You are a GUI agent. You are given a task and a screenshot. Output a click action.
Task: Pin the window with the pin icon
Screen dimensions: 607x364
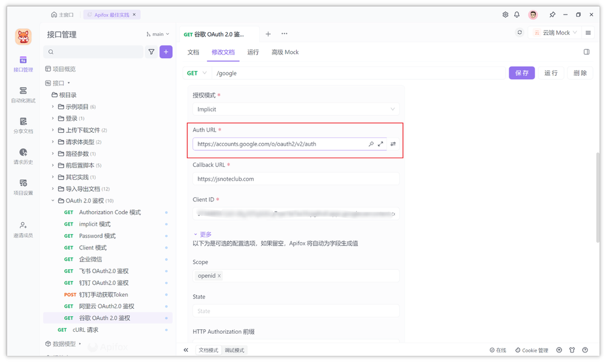[x=553, y=14]
